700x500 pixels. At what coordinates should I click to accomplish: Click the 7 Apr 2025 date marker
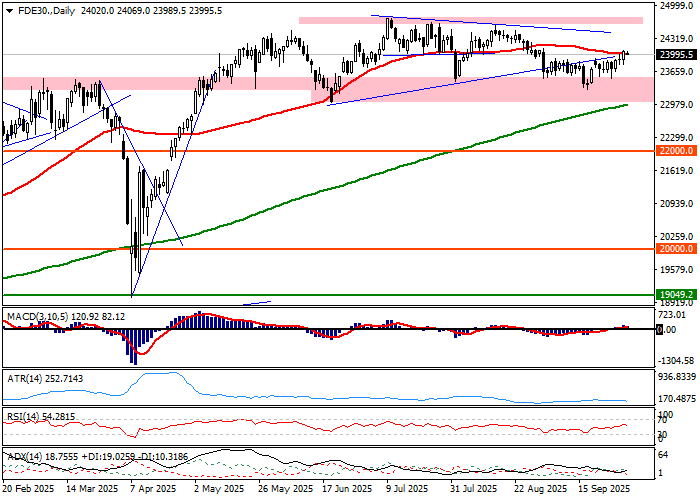[154, 491]
